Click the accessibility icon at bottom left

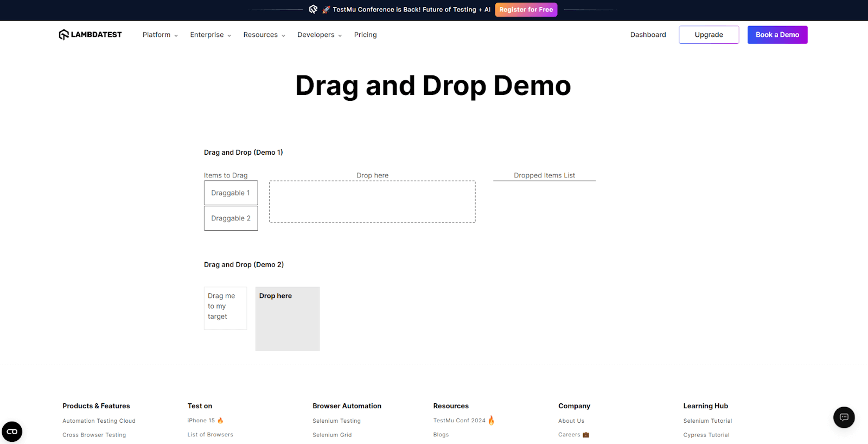tap(12, 432)
